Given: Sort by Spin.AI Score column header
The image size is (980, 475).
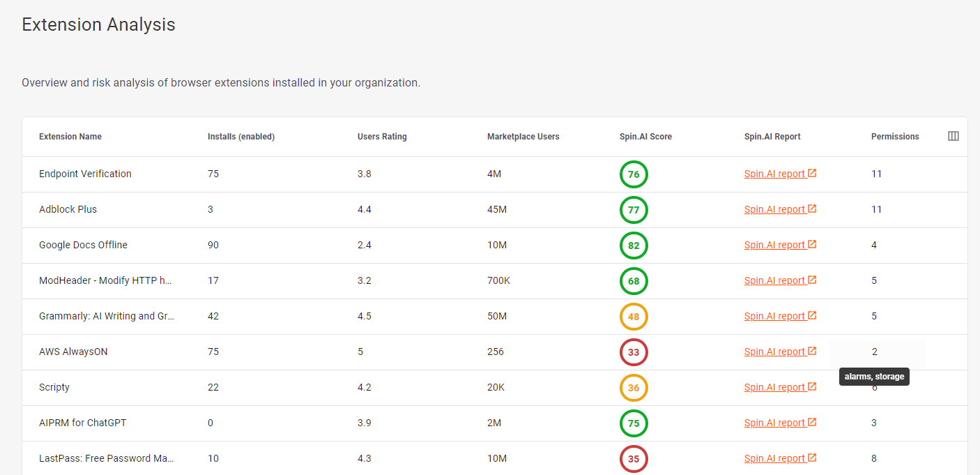Looking at the screenshot, I should (645, 137).
